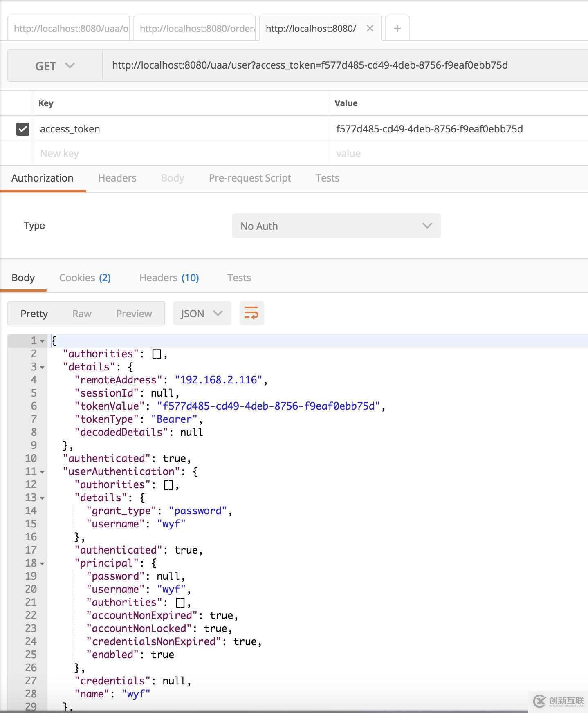Collapse the userAuthentication object on line 11
Viewport: 588px width, 713px height.
42,472
